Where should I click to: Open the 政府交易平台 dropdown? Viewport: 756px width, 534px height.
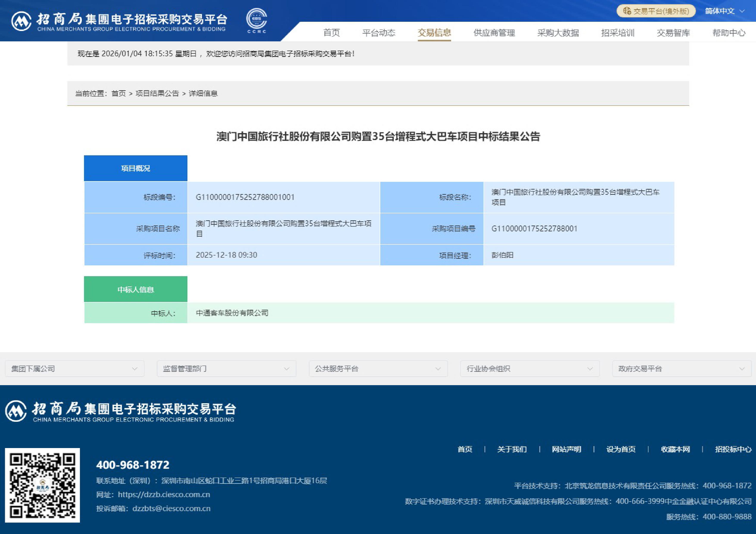pos(682,369)
